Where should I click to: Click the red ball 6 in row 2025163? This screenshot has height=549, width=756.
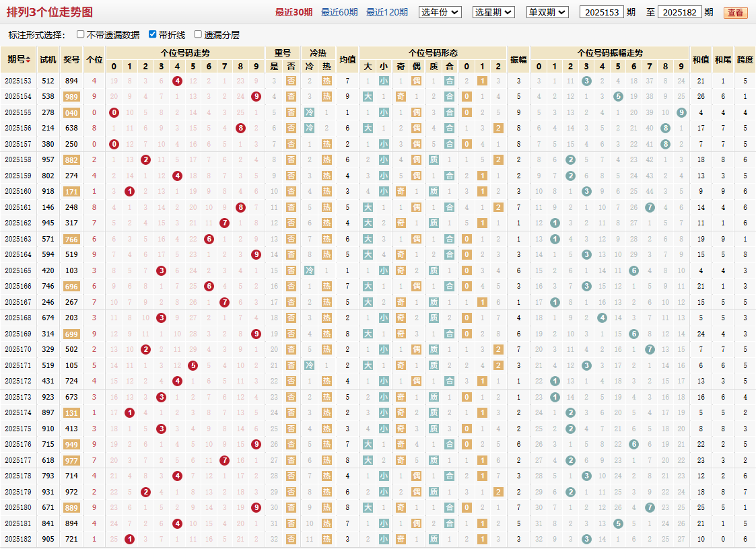pyautogui.click(x=209, y=239)
